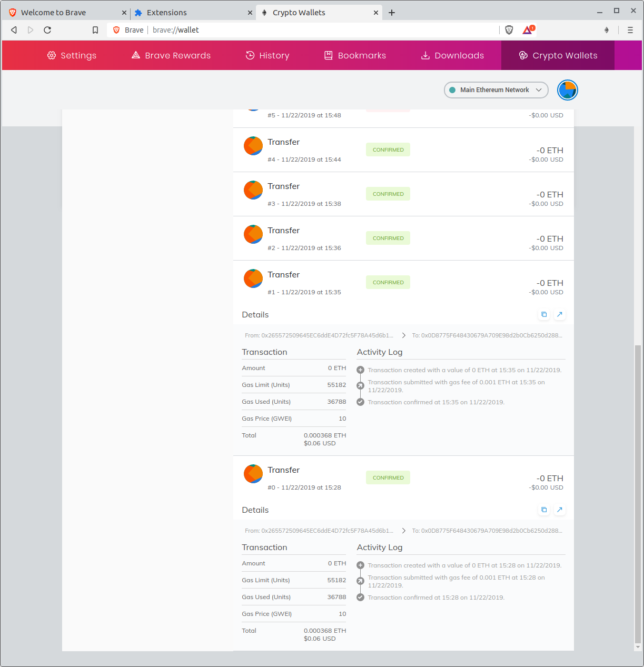Viewport: 644px width, 667px height.
Task: Click From address in transaction #1 details
Action: [x=319, y=335]
